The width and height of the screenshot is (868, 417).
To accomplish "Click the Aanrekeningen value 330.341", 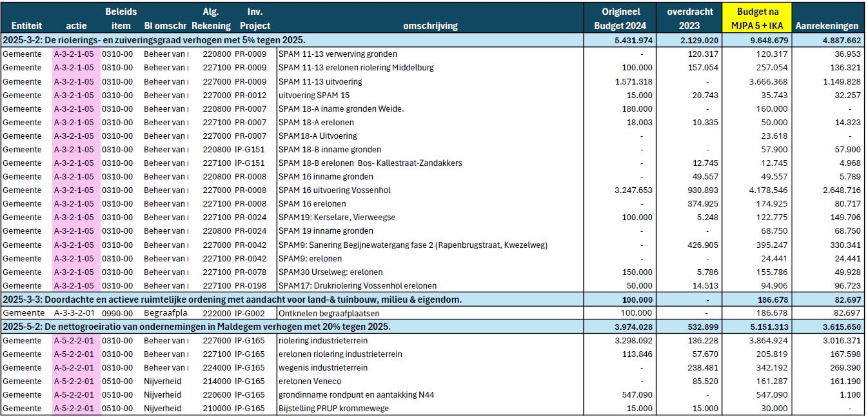I will (x=845, y=245).
